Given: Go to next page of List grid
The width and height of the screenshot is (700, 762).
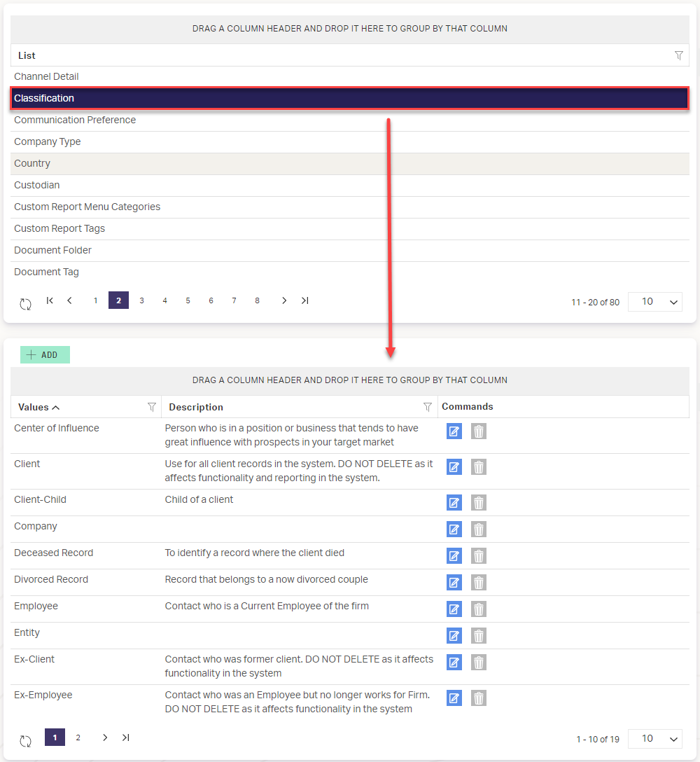Looking at the screenshot, I should 284,300.
